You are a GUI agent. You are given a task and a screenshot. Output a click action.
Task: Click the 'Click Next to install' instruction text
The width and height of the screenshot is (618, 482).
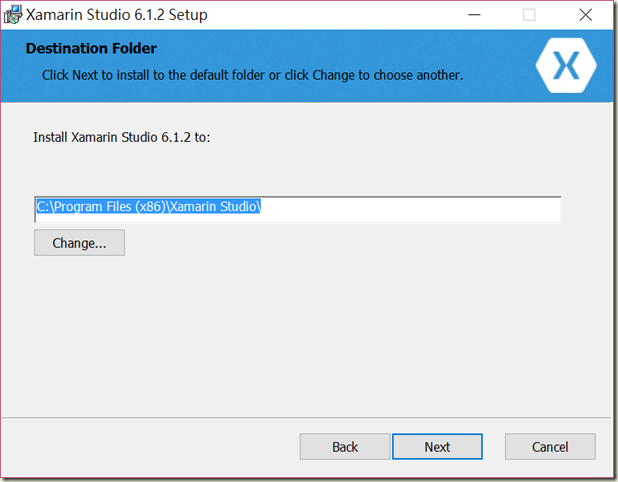point(253,75)
